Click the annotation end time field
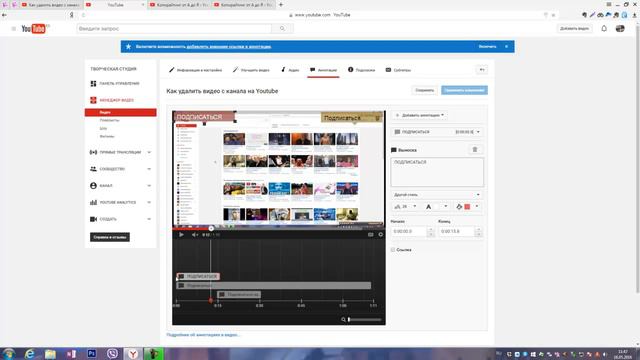The image size is (640, 360). click(x=457, y=231)
